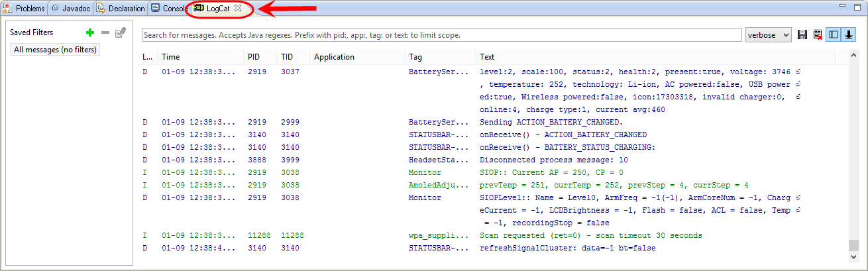Save the selected log messages to file
The image size is (868, 271).
tap(802, 34)
